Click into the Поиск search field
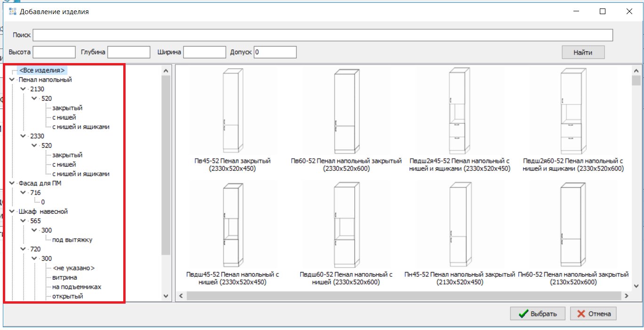The width and height of the screenshot is (644, 330). click(322, 35)
